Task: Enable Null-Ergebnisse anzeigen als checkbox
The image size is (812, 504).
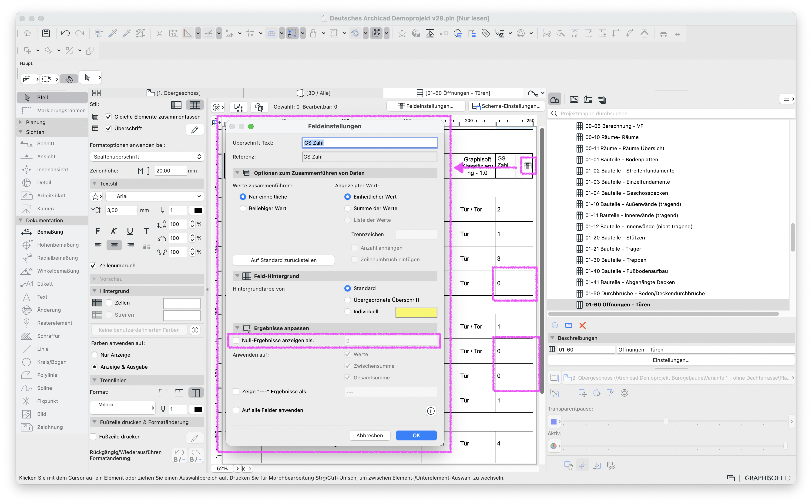Action: [x=236, y=340]
